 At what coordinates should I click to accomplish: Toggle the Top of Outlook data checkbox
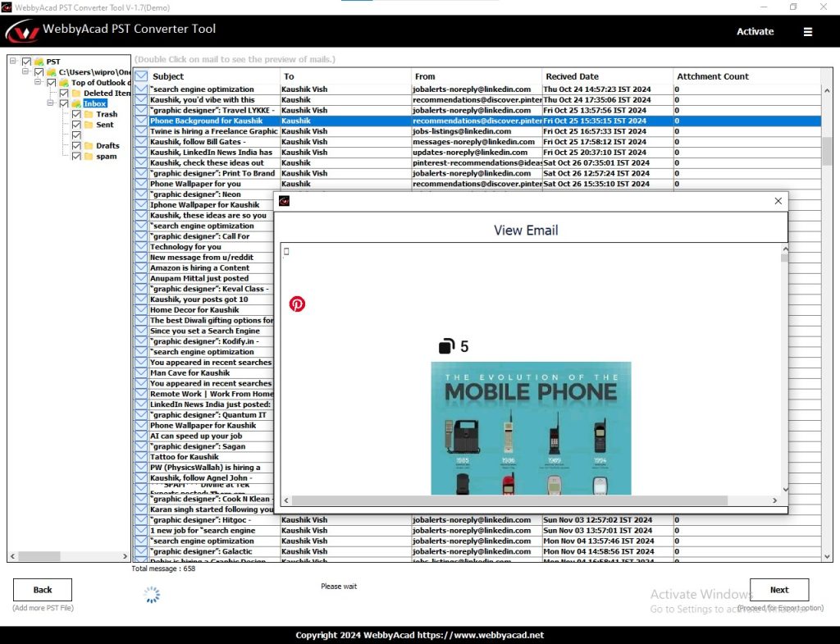[52, 83]
